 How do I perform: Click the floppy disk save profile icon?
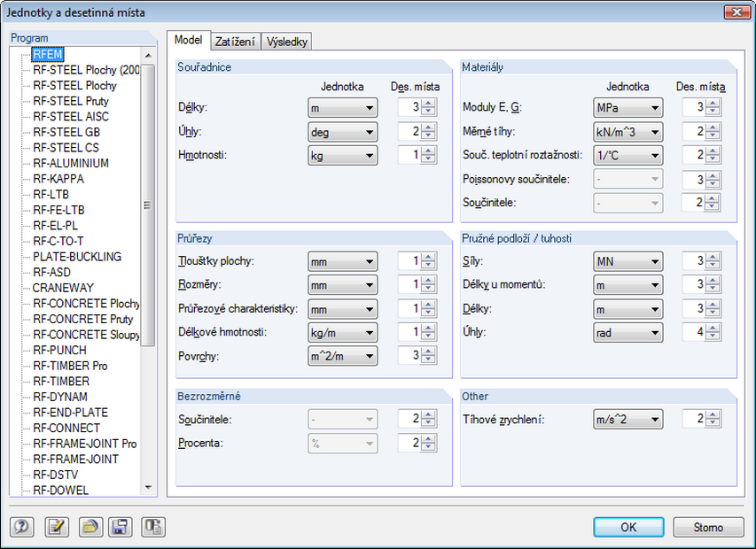coord(120,527)
